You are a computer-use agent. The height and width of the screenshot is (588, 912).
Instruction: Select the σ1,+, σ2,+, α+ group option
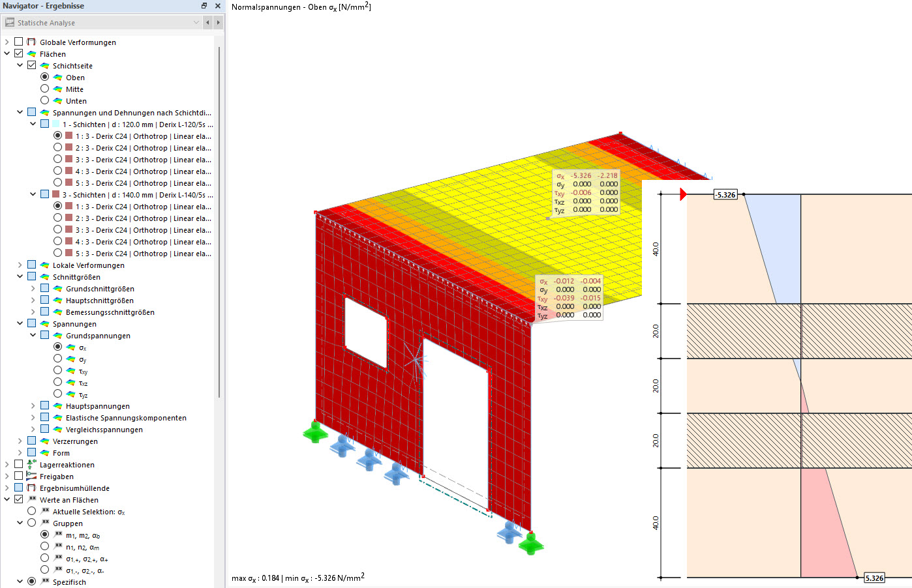(44, 558)
